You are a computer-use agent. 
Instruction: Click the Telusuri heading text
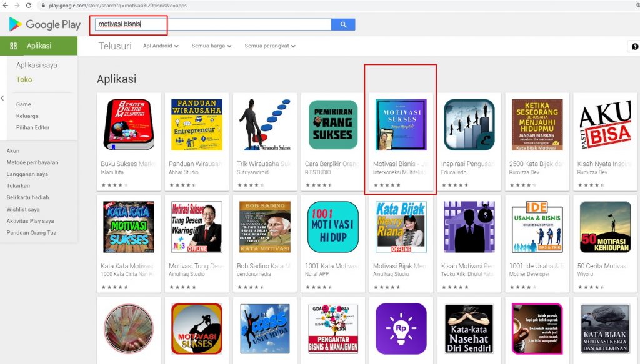click(115, 46)
